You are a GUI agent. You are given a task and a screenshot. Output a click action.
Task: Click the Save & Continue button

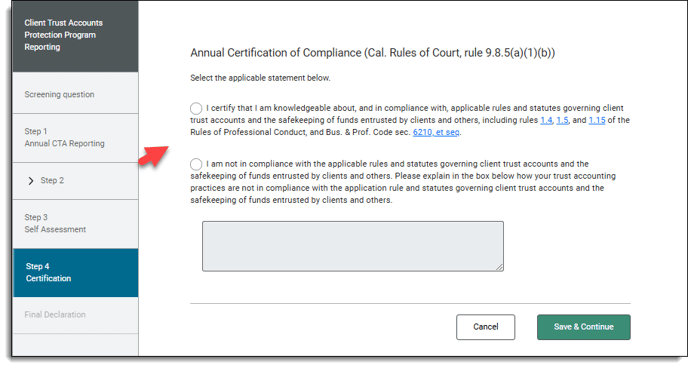(584, 327)
